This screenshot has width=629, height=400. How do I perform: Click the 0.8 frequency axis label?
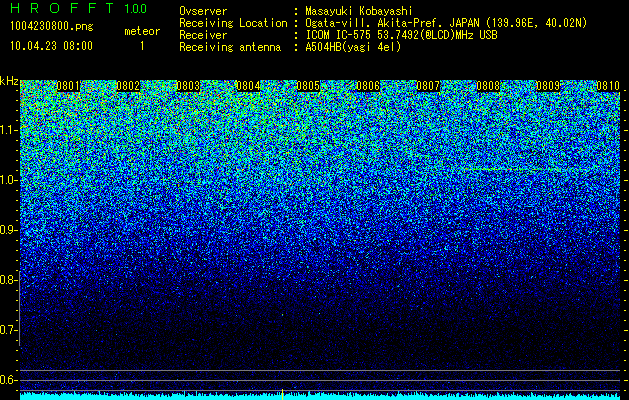(9, 280)
